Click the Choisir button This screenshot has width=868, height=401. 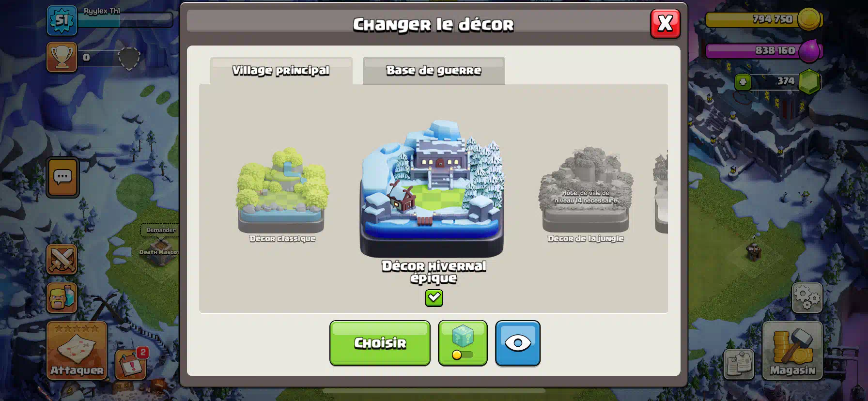380,343
